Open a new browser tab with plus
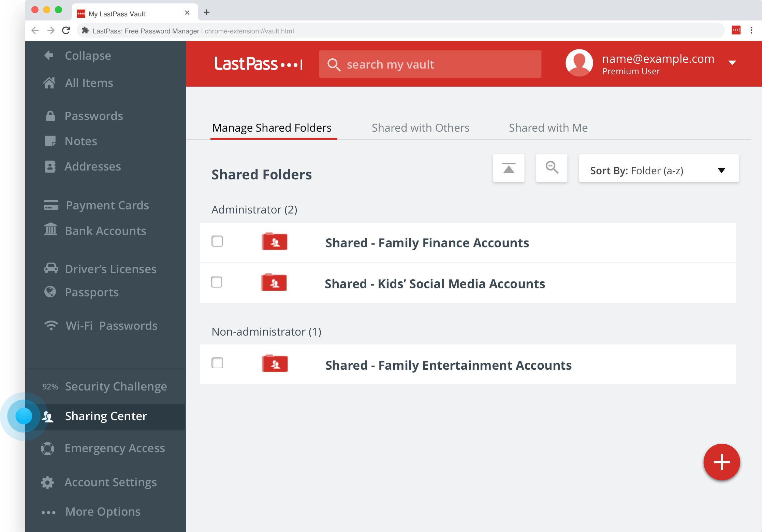Screen dimensions: 762x532 tap(207, 13)
